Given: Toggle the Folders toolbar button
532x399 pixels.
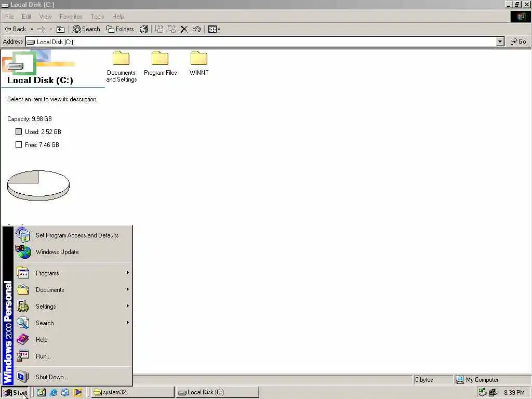Looking at the screenshot, I should point(120,29).
